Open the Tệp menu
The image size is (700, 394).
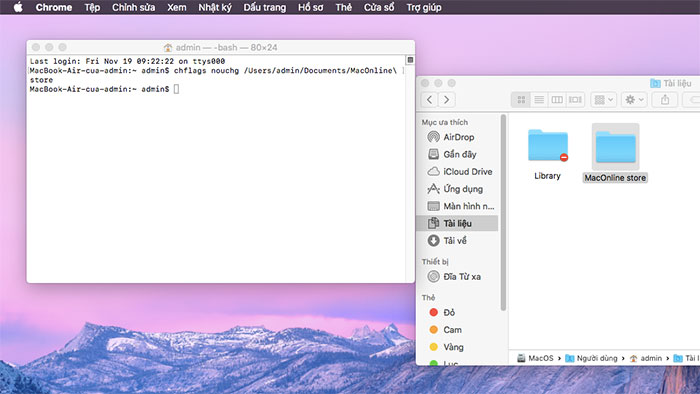coord(92,7)
